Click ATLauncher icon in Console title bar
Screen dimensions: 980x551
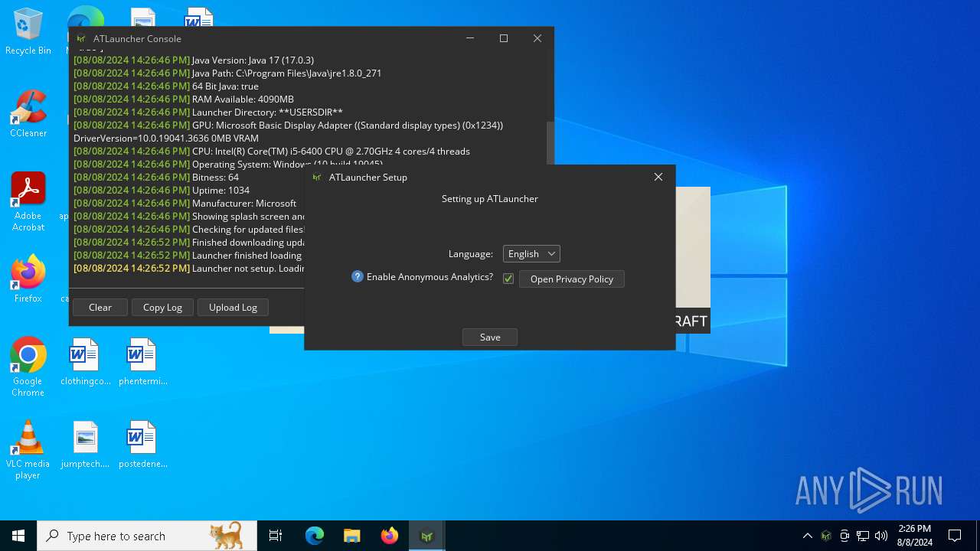click(x=80, y=38)
